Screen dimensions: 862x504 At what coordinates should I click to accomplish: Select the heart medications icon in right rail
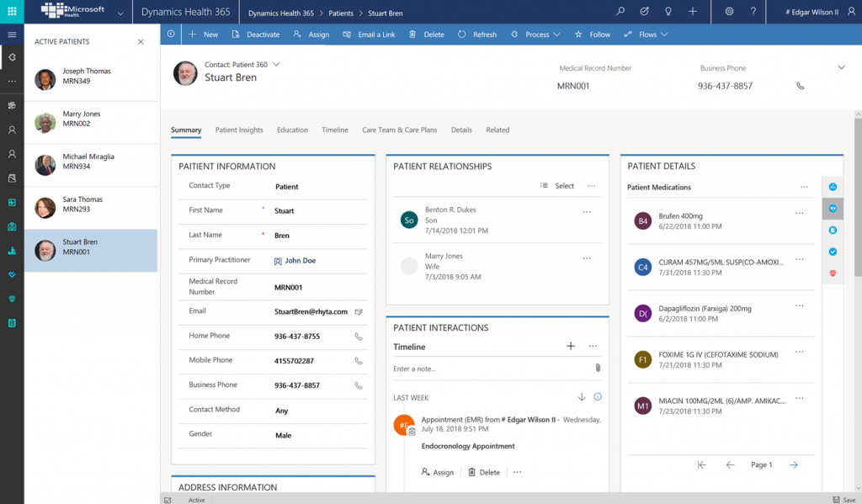833,208
